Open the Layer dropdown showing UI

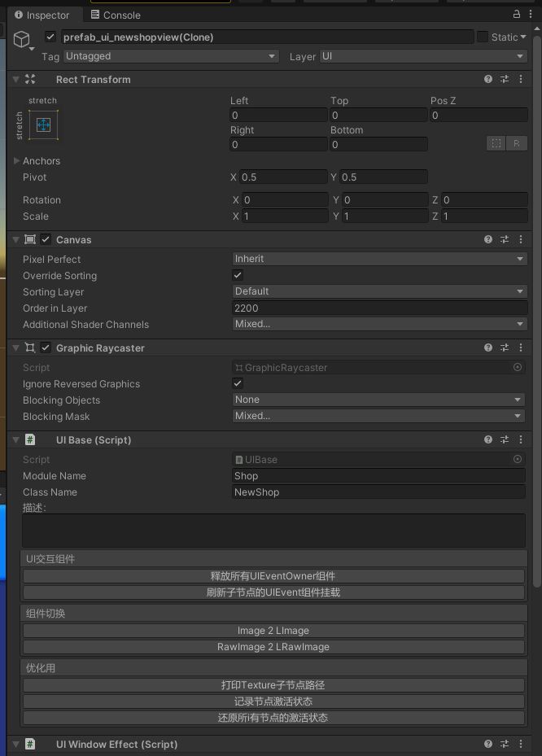tap(423, 56)
